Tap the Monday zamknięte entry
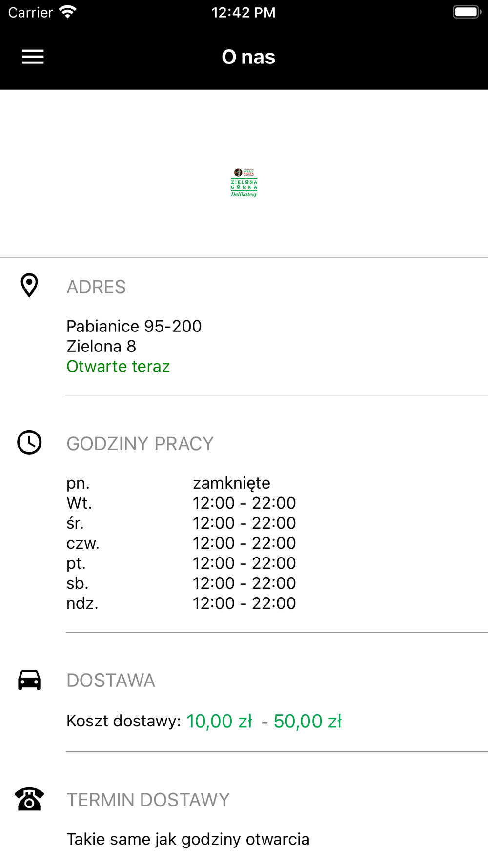The width and height of the screenshot is (488, 868). [231, 483]
